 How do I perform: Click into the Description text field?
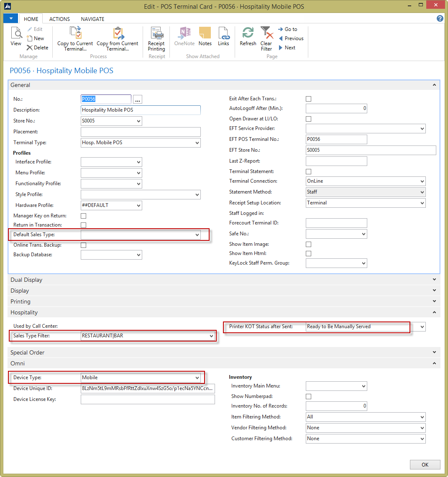click(141, 110)
